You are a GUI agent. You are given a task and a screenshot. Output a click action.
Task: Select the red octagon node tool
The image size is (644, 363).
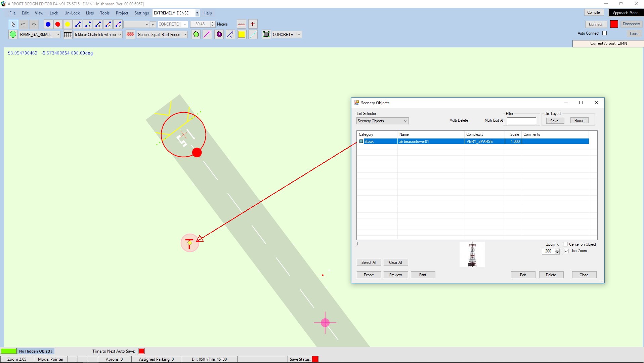(58, 24)
